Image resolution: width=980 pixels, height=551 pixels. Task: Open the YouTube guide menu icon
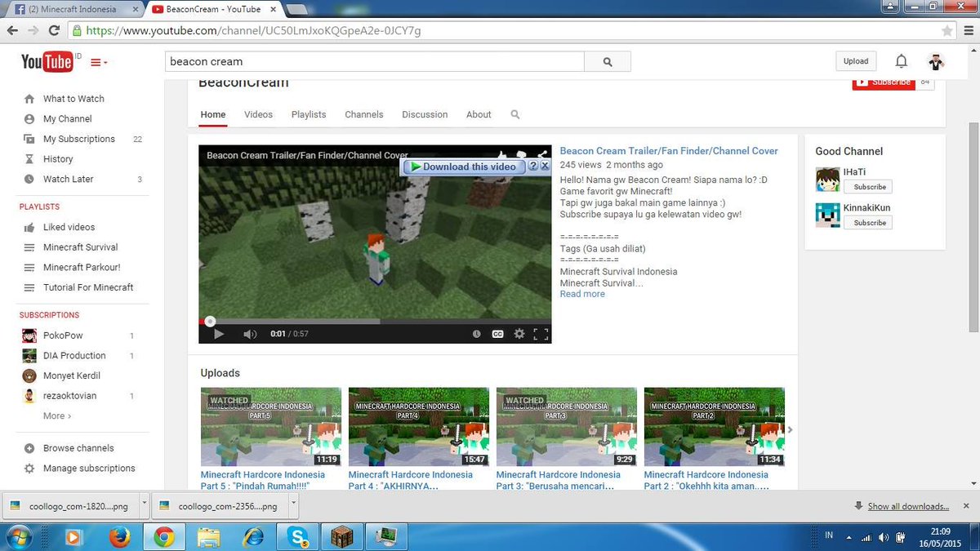point(99,62)
